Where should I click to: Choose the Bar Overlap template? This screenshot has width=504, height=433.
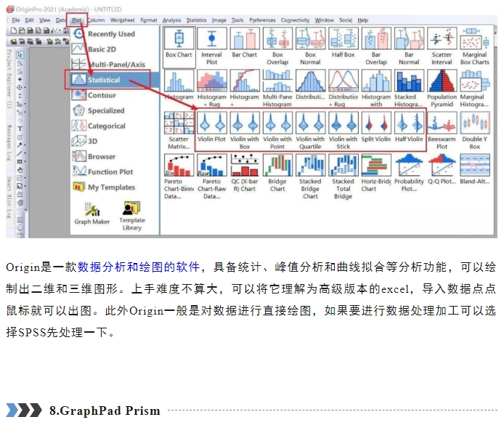coord(376,47)
